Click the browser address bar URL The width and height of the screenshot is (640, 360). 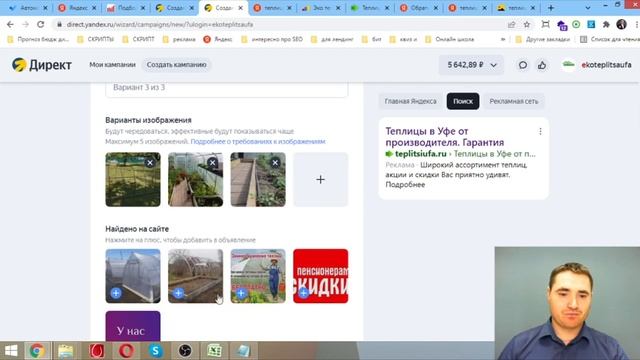[x=160, y=24]
